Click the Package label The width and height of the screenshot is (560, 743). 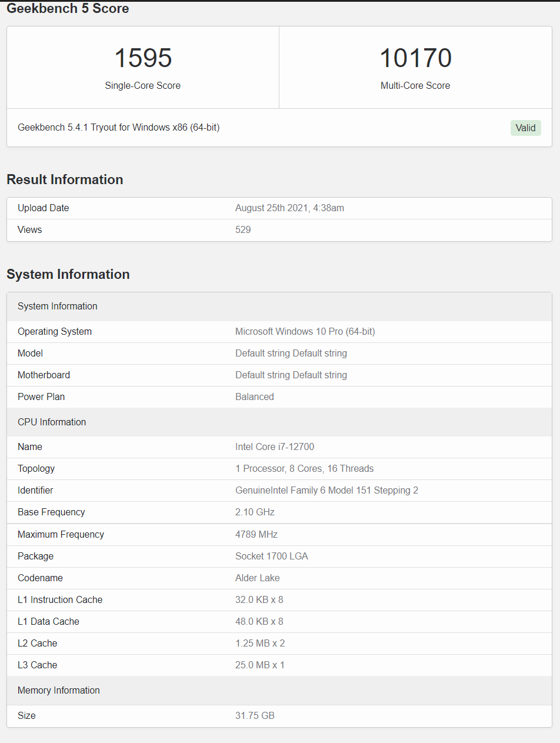tap(36, 556)
